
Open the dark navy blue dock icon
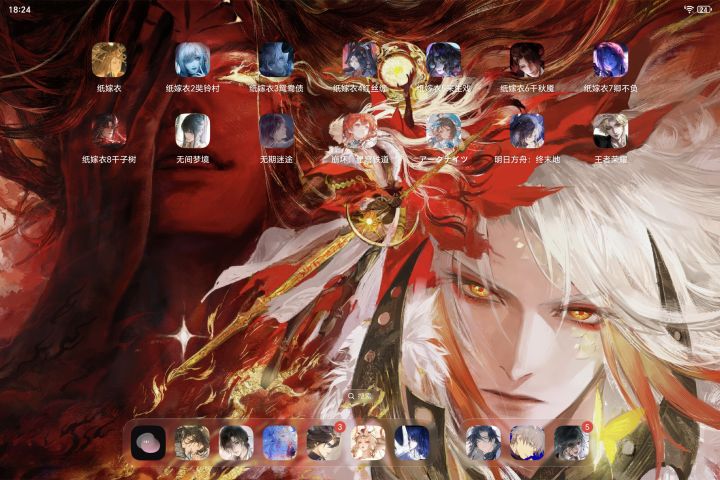pos(412,443)
